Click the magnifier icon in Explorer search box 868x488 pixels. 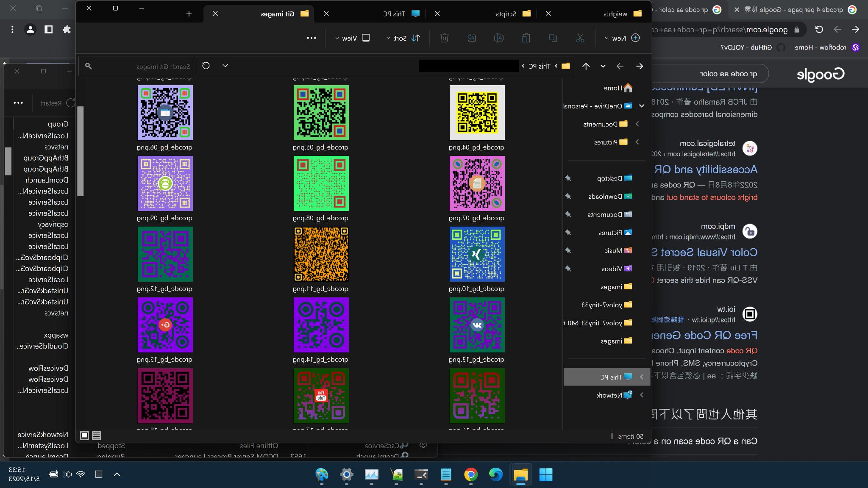tap(88, 66)
